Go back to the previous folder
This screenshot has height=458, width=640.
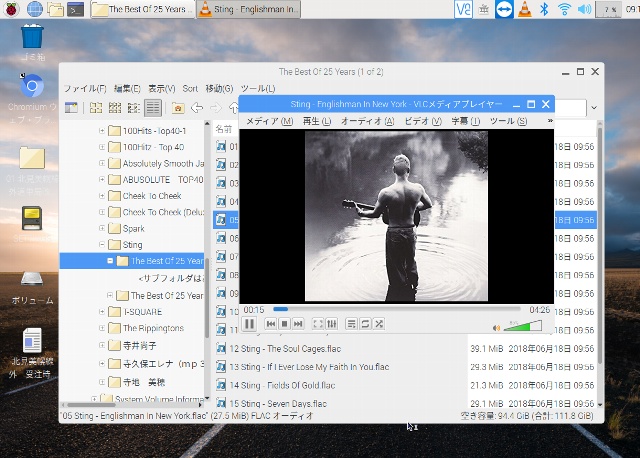point(197,108)
